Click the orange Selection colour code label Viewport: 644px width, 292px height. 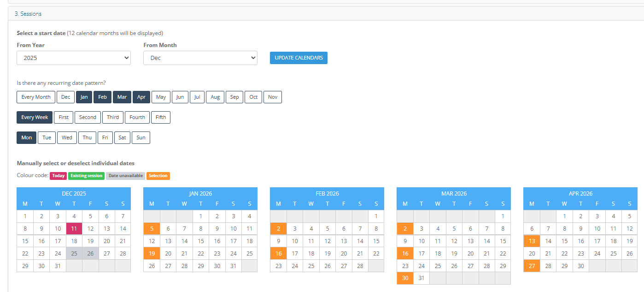coord(158,176)
